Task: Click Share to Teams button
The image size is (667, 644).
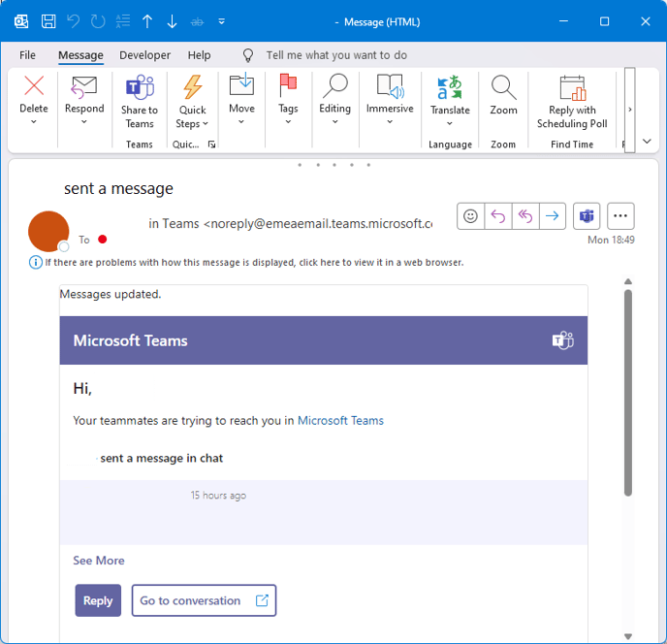Action: click(x=140, y=101)
